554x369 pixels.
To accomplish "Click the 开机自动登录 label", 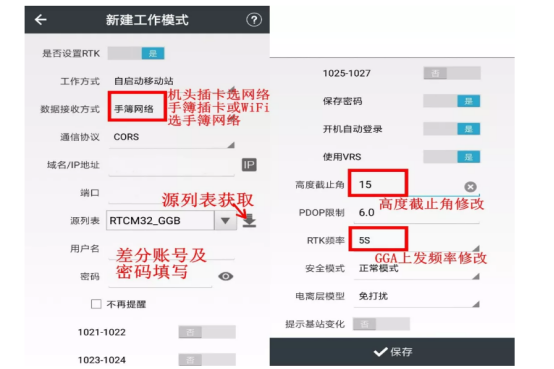I will (352, 129).
